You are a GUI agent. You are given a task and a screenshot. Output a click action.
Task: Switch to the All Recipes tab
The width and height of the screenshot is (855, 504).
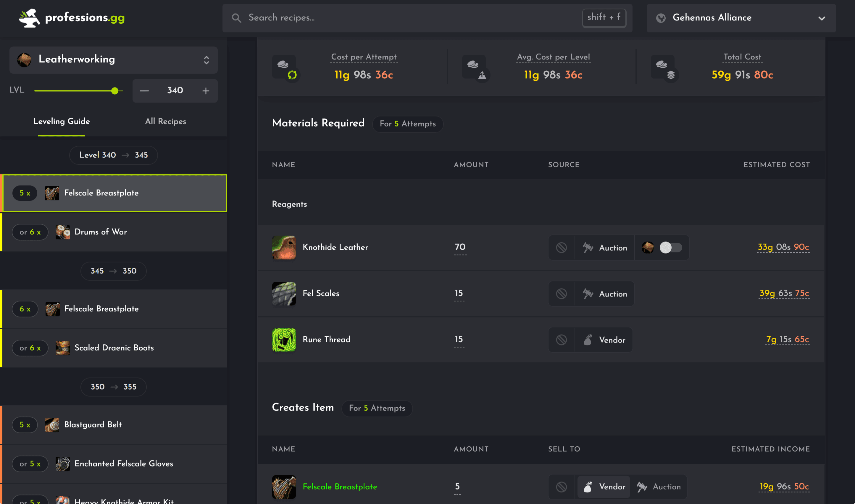pyautogui.click(x=165, y=121)
